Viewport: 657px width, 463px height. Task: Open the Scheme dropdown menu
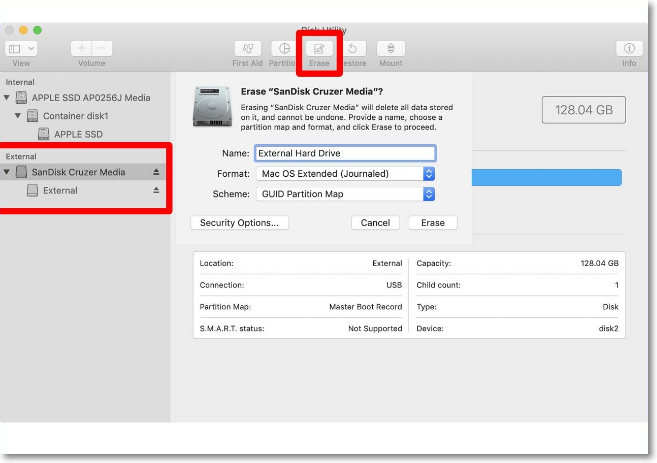click(345, 194)
